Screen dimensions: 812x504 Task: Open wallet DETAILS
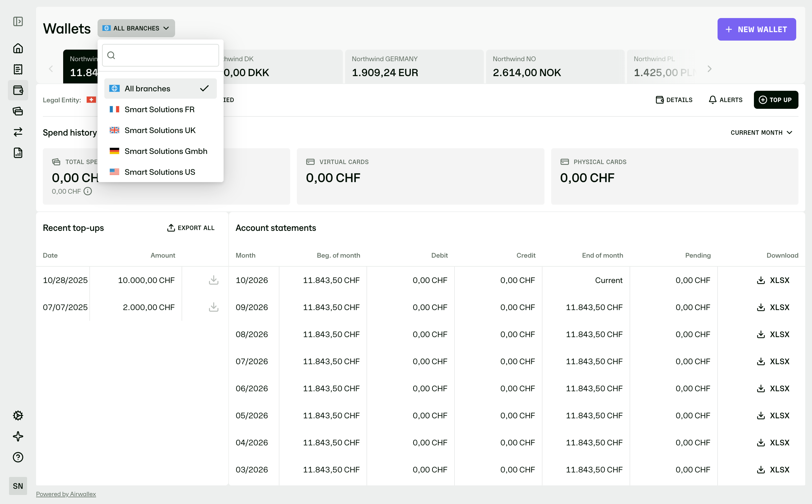tap(674, 100)
